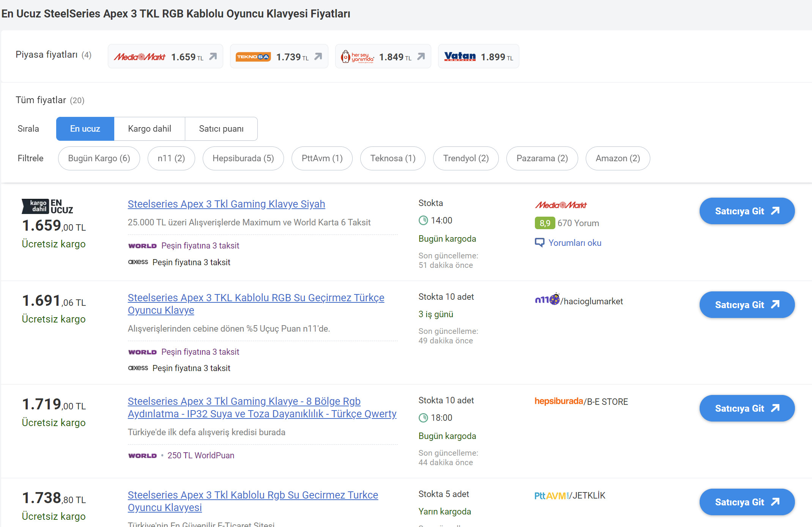Click arrow icon next to MediaMarkt 1.659 TL
812x527 pixels.
point(213,56)
